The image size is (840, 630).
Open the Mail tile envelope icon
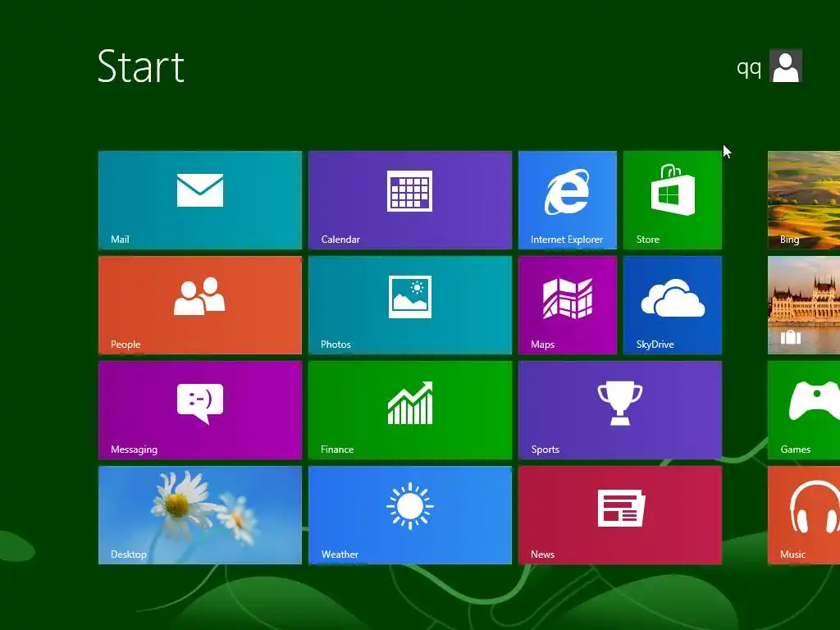200,190
